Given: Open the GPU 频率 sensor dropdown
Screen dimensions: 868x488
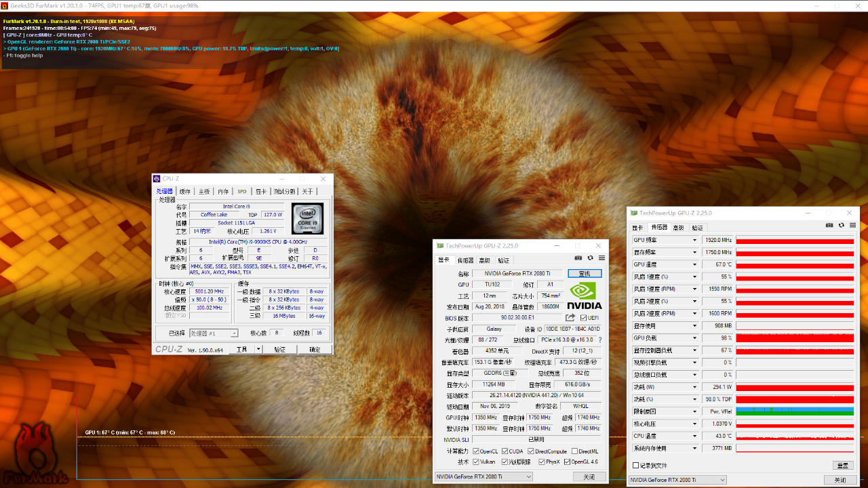Looking at the screenshot, I should pos(694,240).
